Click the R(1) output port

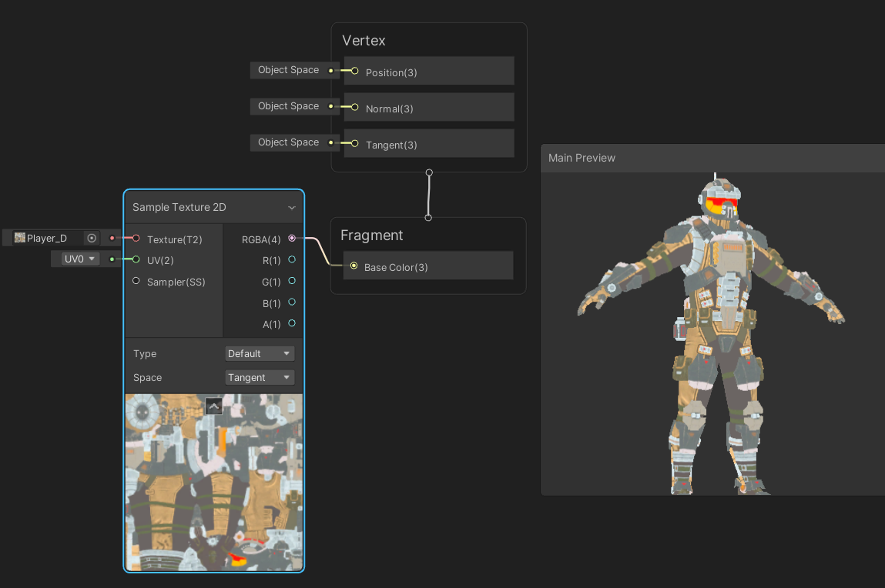[x=292, y=259]
